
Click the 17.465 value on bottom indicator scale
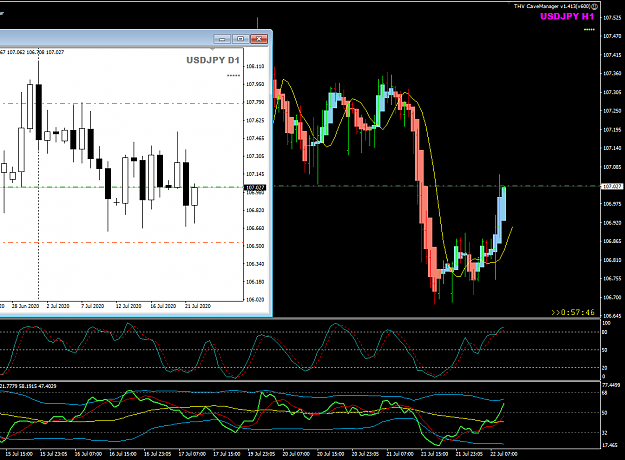point(610,445)
